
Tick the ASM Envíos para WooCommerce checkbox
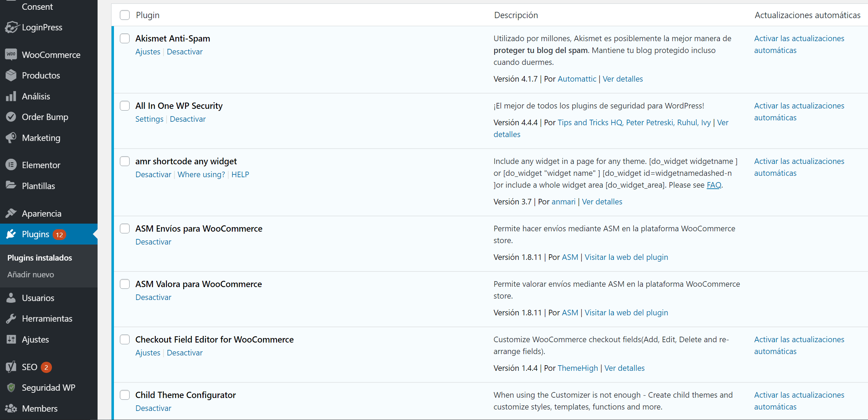125,228
